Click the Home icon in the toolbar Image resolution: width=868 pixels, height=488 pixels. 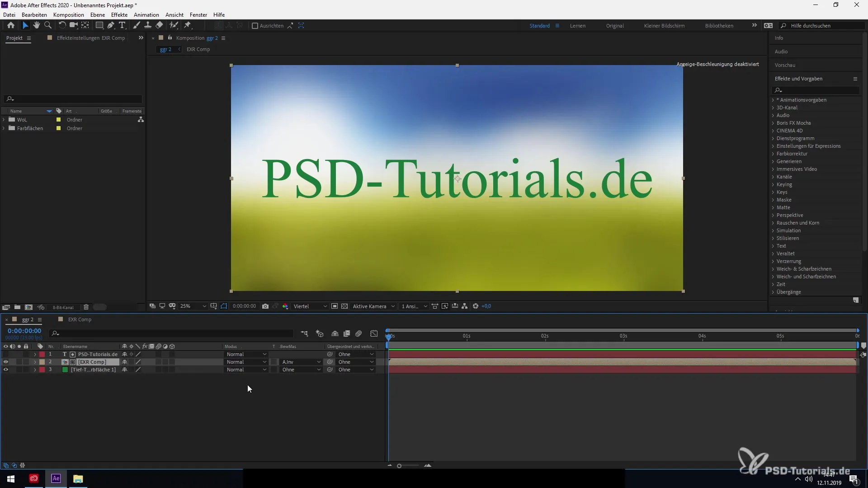[11, 25]
